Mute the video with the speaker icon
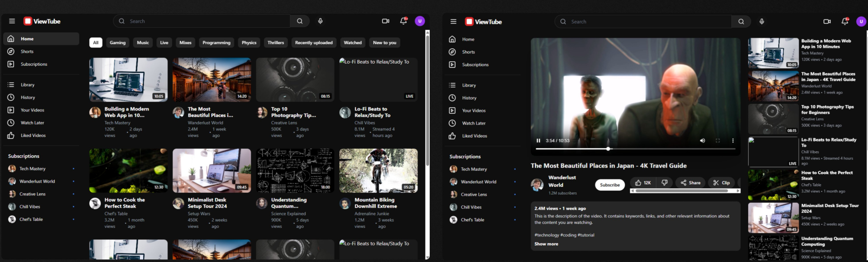Image resolution: width=868 pixels, height=262 pixels. [x=702, y=141]
